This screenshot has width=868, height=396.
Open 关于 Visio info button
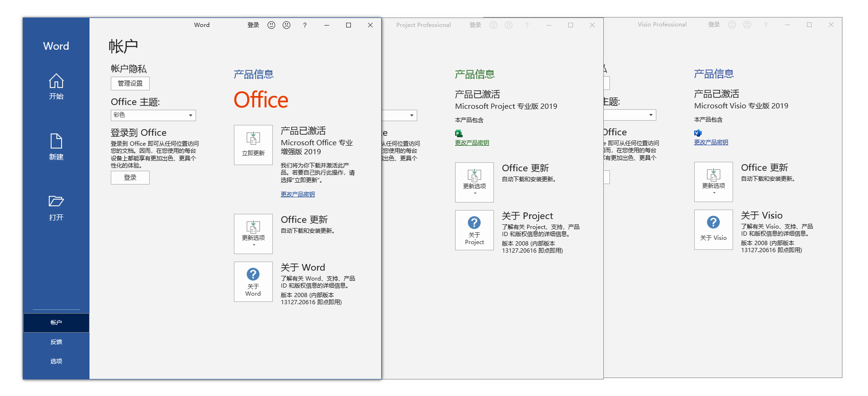coord(714,229)
